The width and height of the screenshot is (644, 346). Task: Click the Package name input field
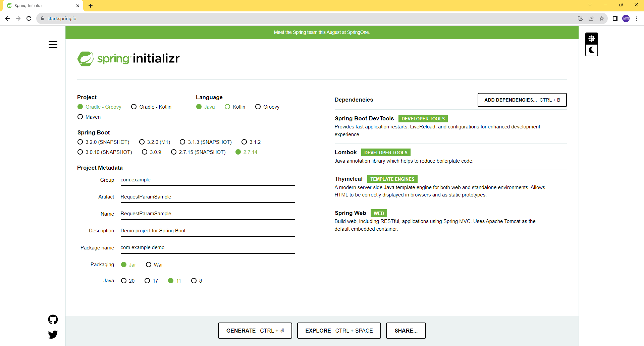click(208, 248)
